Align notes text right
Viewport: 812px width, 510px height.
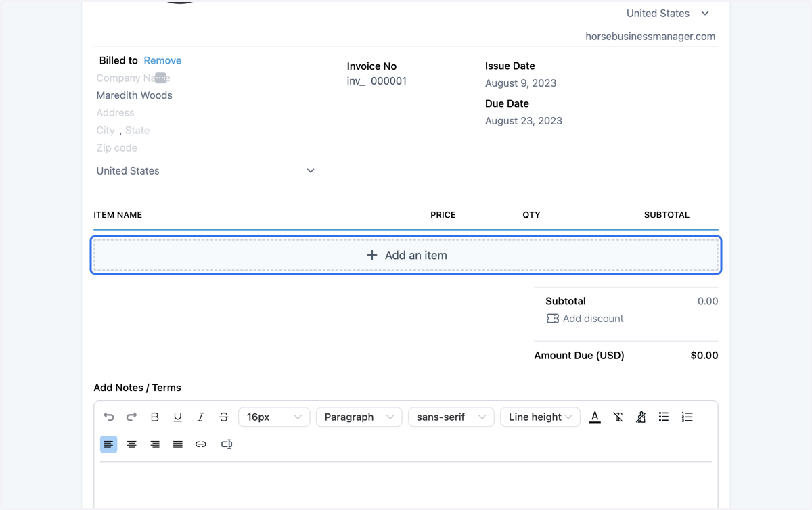[x=155, y=444]
